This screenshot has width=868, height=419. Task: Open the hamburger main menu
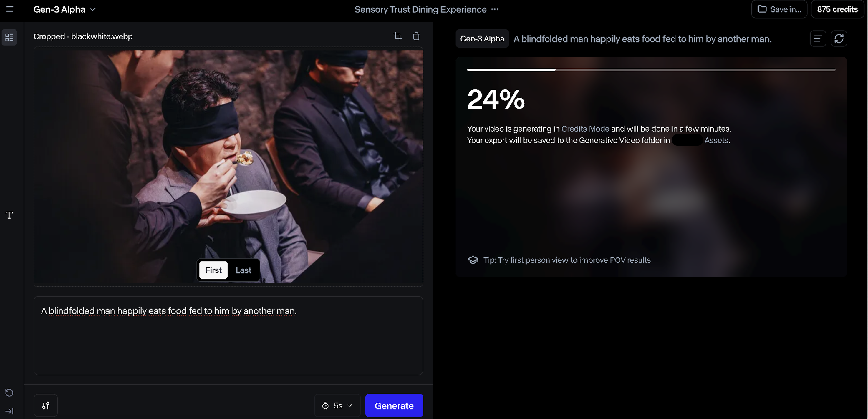10,9
